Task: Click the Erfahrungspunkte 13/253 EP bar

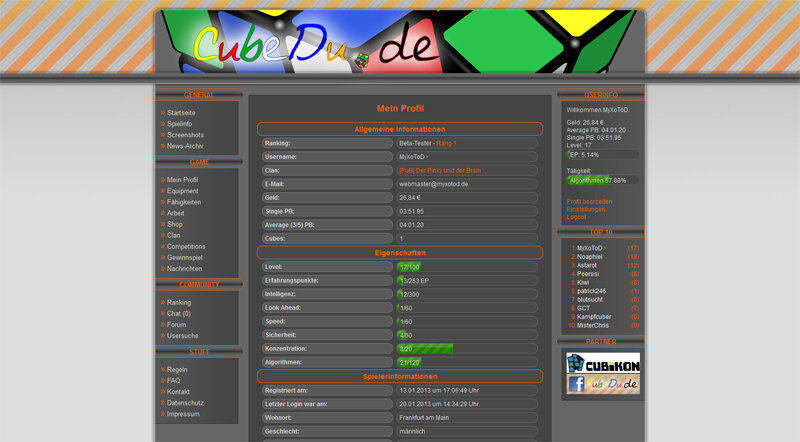Action: pos(467,281)
